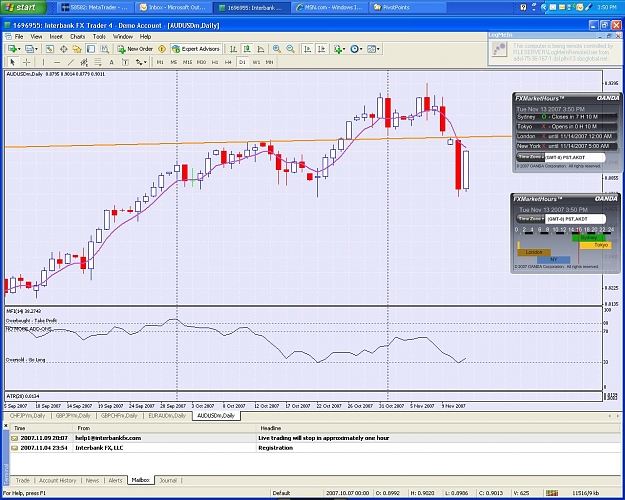
Task: Open the Journal terminal tab
Action: point(168,480)
